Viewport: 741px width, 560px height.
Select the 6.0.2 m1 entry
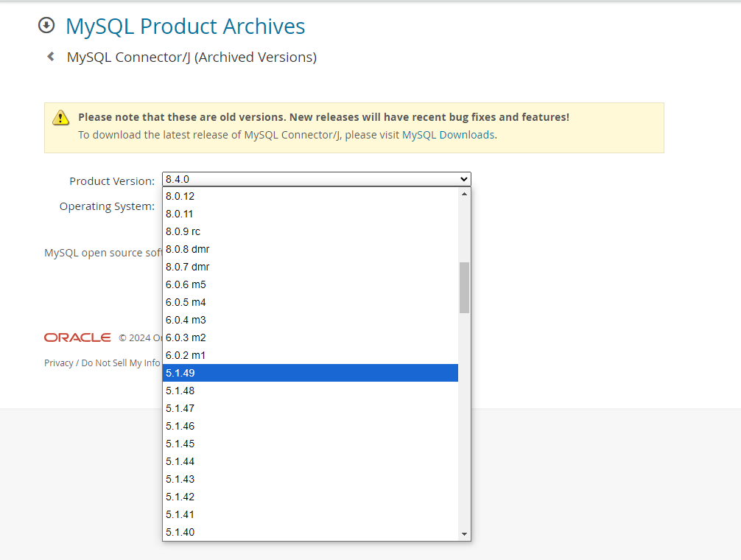[310, 355]
